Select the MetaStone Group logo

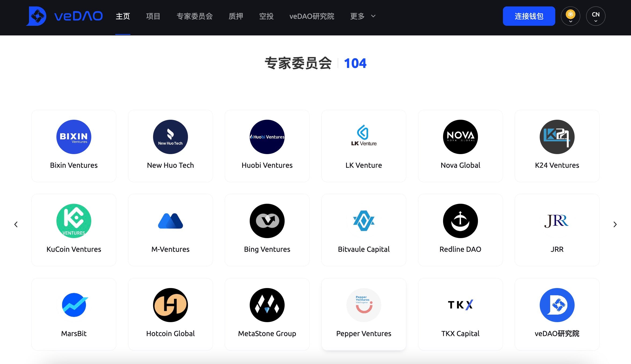[x=267, y=305]
